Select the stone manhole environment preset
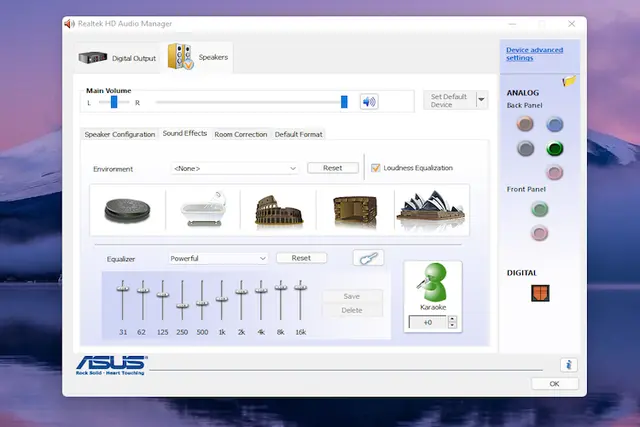The height and width of the screenshot is (427, 640). [x=127, y=210]
